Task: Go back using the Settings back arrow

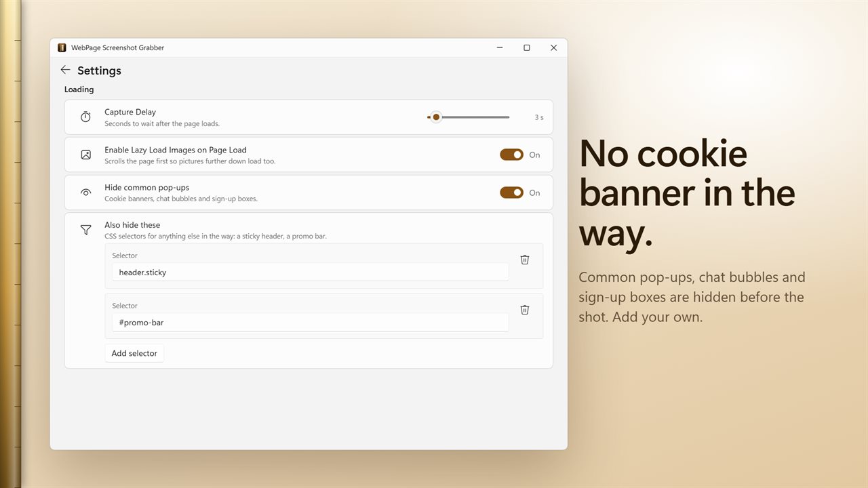Action: (x=65, y=70)
